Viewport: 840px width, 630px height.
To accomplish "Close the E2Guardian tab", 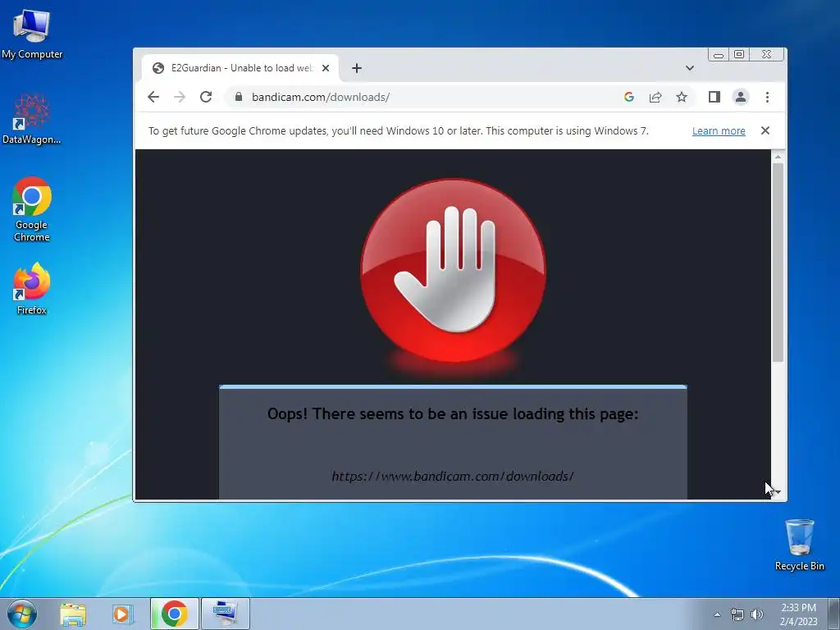I will click(325, 68).
